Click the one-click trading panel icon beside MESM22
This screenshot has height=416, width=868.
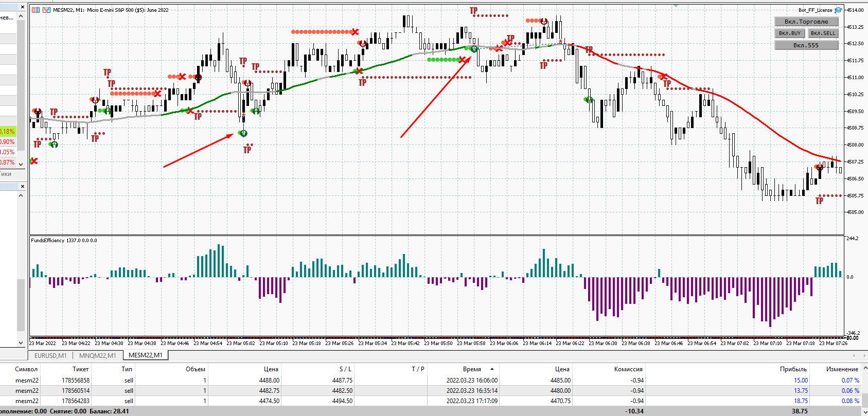(36, 10)
